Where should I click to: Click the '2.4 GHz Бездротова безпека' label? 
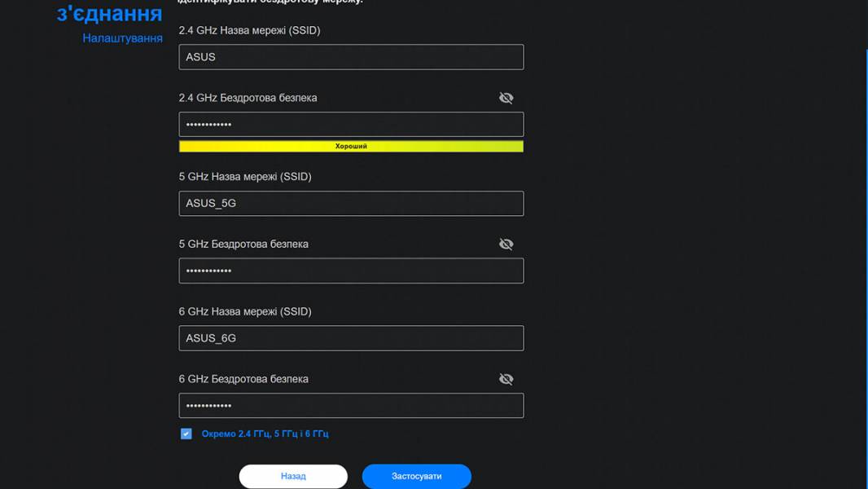tap(248, 98)
